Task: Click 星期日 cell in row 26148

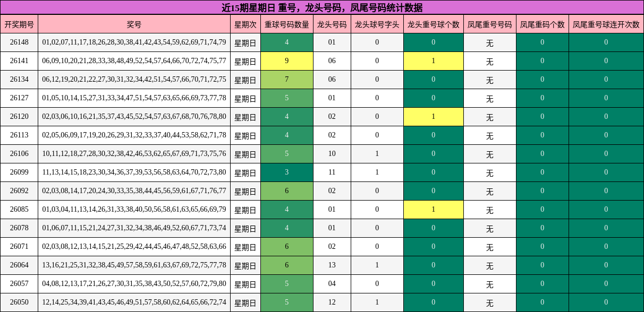Action: [245, 42]
